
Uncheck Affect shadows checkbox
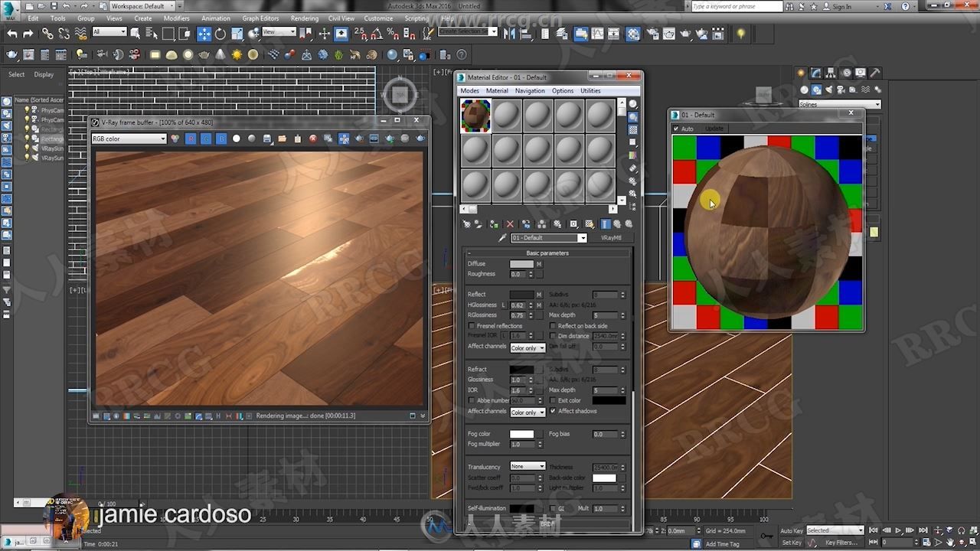pyautogui.click(x=553, y=411)
